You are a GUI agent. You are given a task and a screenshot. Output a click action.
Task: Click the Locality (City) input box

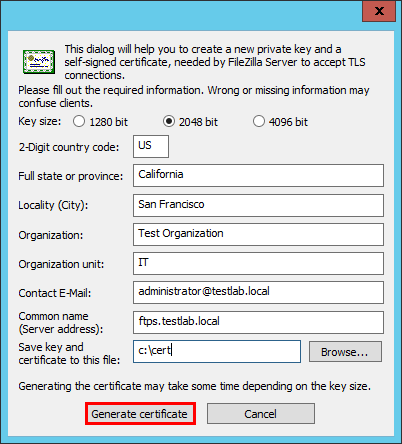pyautogui.click(x=258, y=205)
